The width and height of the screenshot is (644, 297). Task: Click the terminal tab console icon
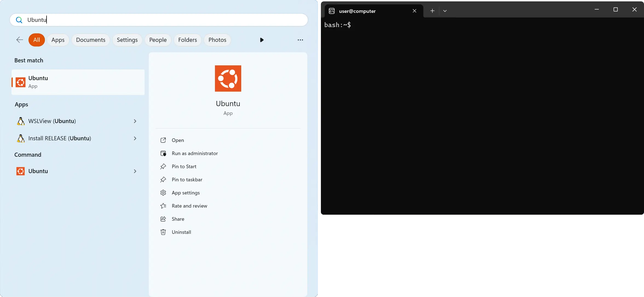(332, 11)
